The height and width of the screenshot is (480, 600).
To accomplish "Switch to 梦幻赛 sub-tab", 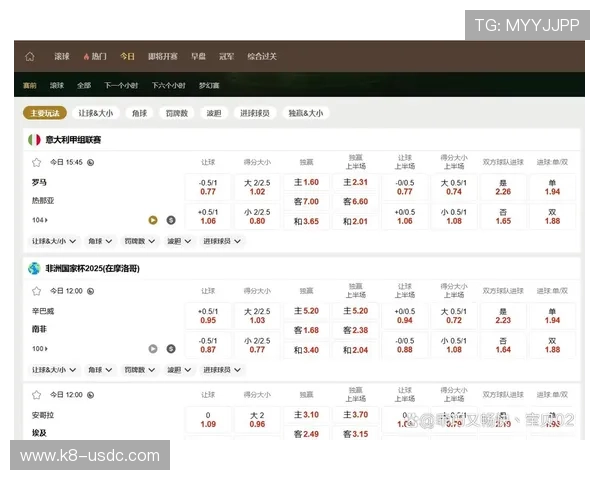I will (x=209, y=85).
